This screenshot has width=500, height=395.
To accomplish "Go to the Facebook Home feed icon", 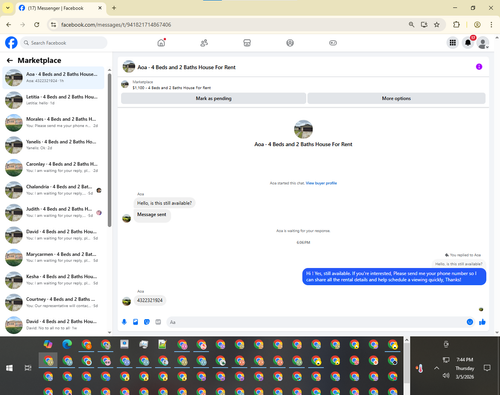I will click(x=161, y=43).
